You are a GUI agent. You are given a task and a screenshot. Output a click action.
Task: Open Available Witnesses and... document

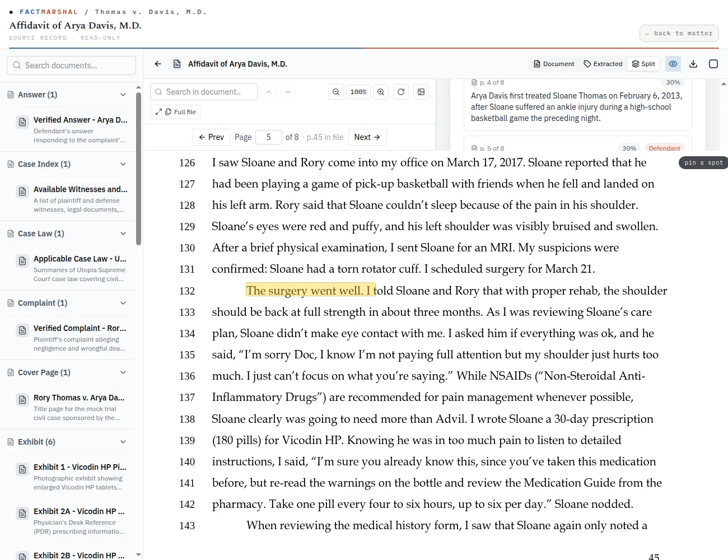(67, 199)
